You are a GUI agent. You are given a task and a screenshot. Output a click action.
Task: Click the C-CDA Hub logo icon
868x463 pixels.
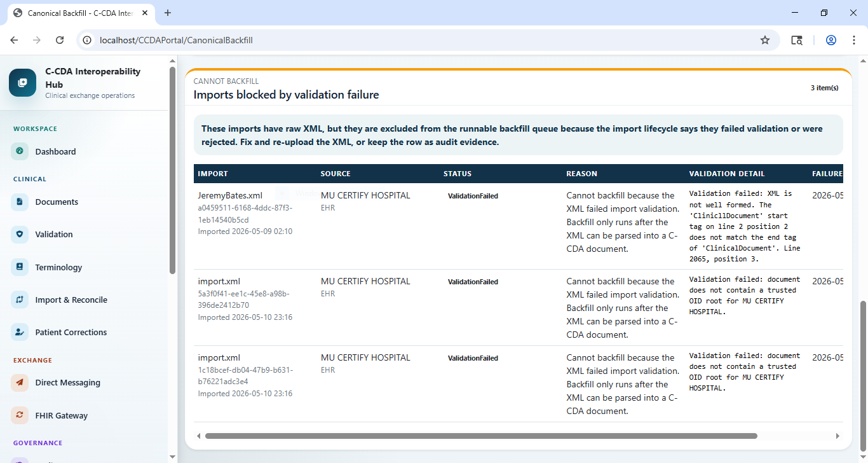23,83
